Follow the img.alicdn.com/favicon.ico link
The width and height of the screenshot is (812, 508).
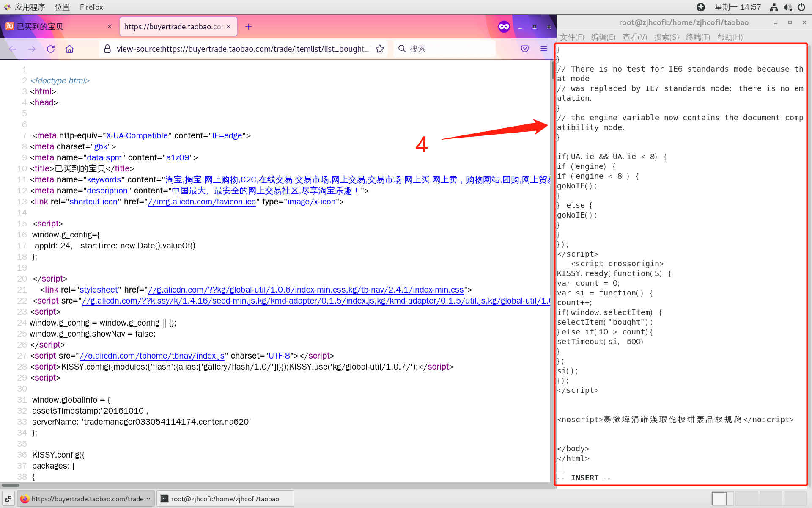tap(202, 202)
